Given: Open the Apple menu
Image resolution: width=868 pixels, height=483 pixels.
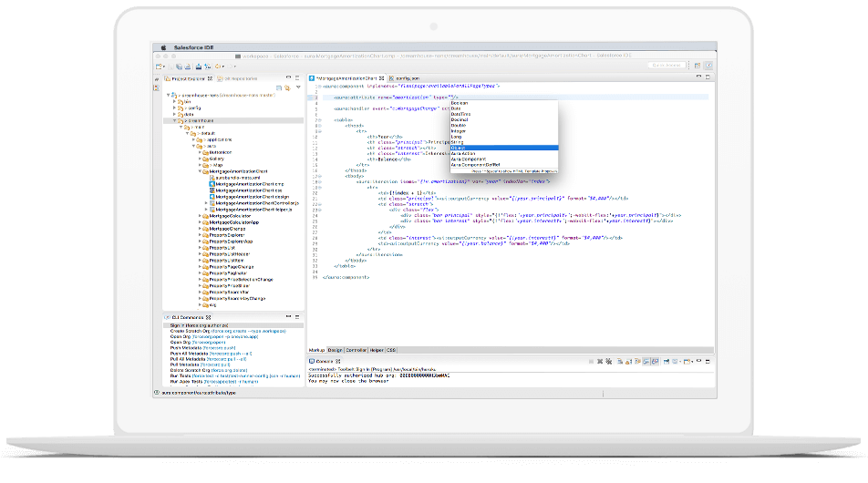Looking at the screenshot, I should tap(163, 47).
